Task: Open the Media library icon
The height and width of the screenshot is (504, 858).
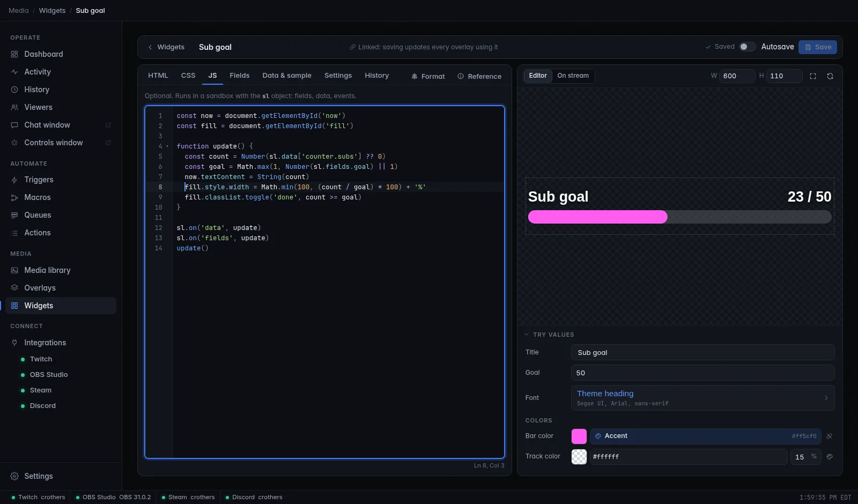Action: tap(14, 270)
